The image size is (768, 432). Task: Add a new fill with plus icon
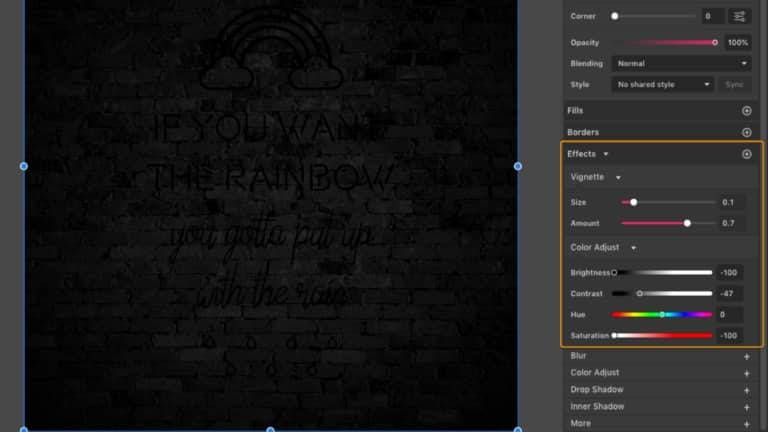point(746,111)
